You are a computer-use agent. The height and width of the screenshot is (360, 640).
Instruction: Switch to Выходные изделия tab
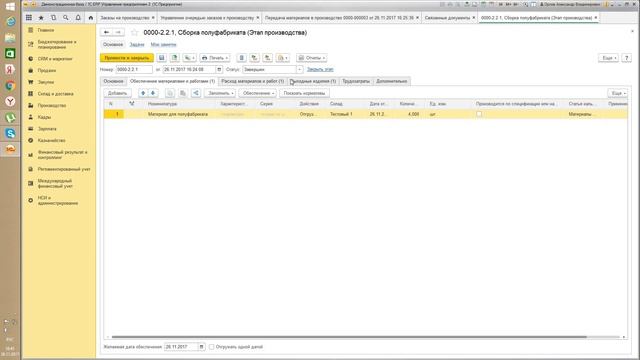313,81
